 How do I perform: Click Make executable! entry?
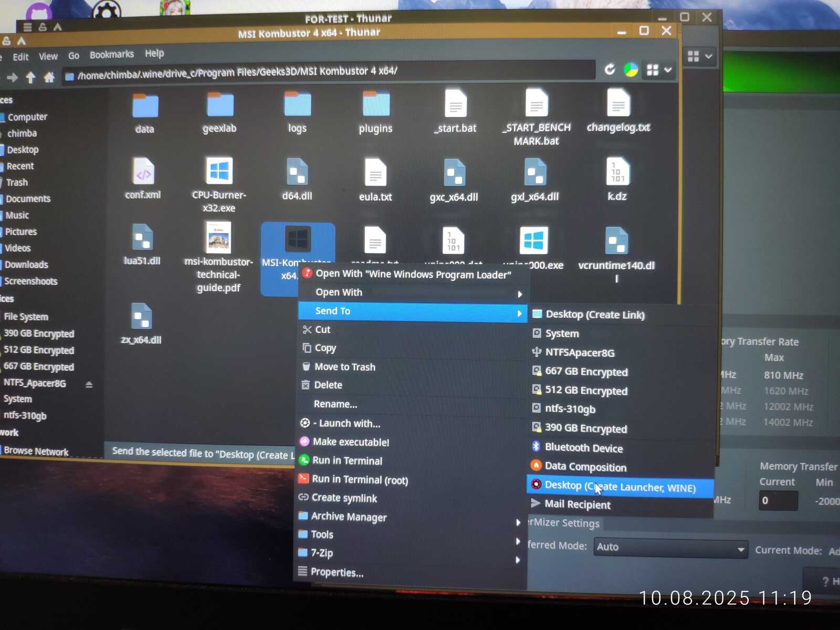point(411,442)
